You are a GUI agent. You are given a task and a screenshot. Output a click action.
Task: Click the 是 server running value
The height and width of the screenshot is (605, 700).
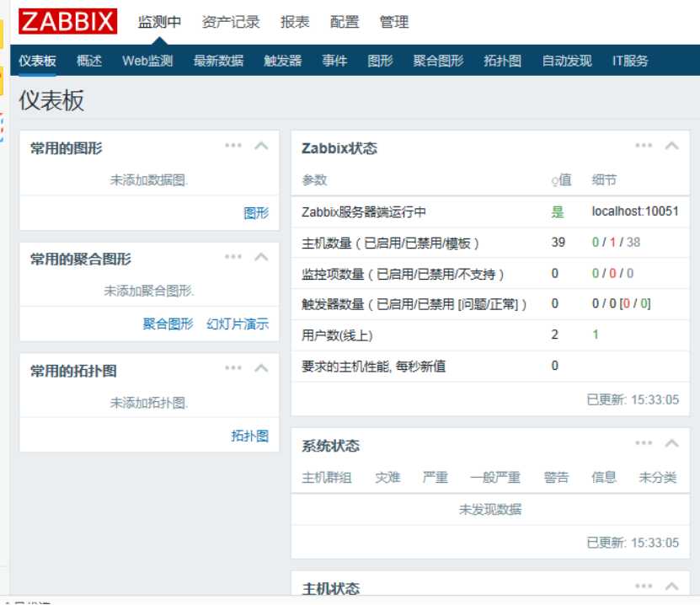[558, 211]
